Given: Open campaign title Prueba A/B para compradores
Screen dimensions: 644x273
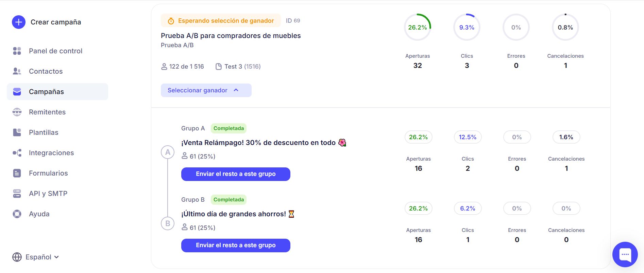Looking at the screenshot, I should (231, 36).
